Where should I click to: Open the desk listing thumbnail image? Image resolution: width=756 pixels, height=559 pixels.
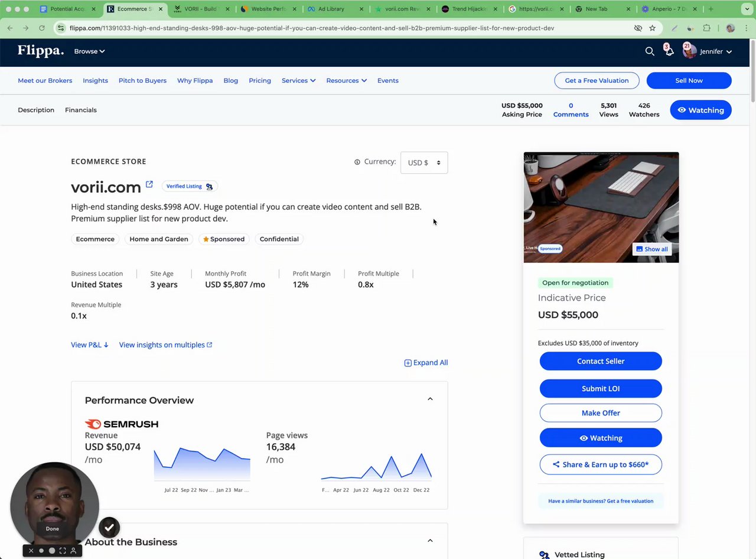(x=601, y=207)
